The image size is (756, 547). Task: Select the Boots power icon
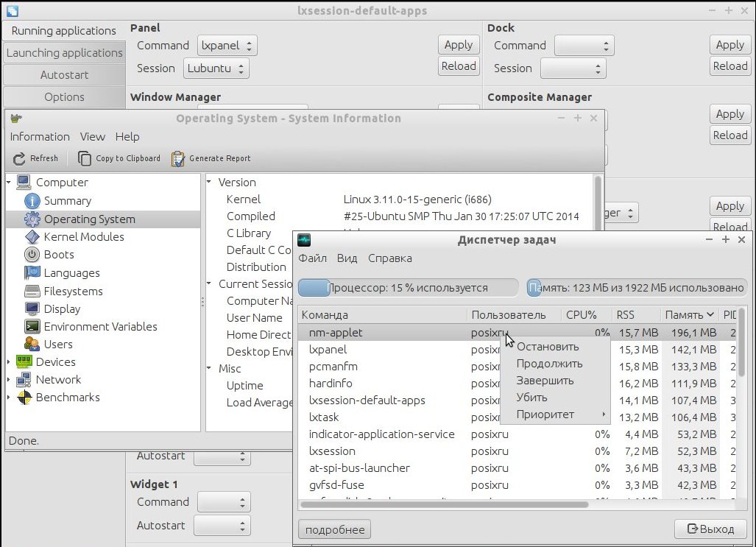click(32, 255)
